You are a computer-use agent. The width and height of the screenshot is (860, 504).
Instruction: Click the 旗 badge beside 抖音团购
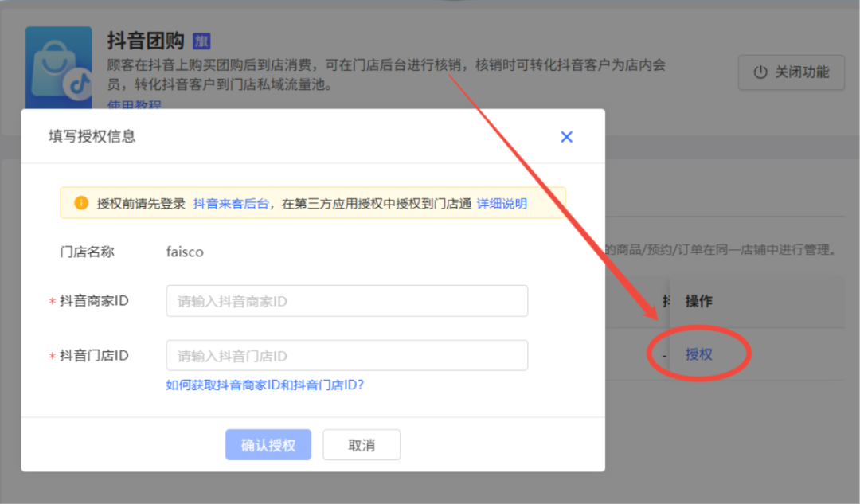point(201,41)
